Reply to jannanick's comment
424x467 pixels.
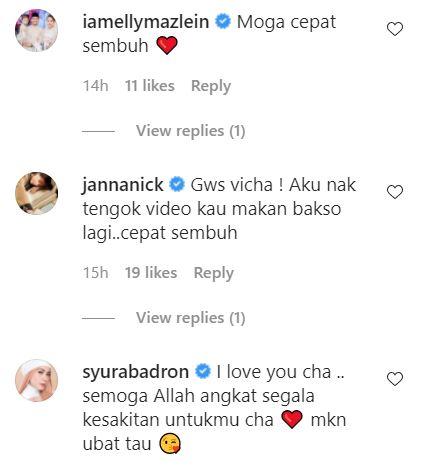click(x=214, y=273)
